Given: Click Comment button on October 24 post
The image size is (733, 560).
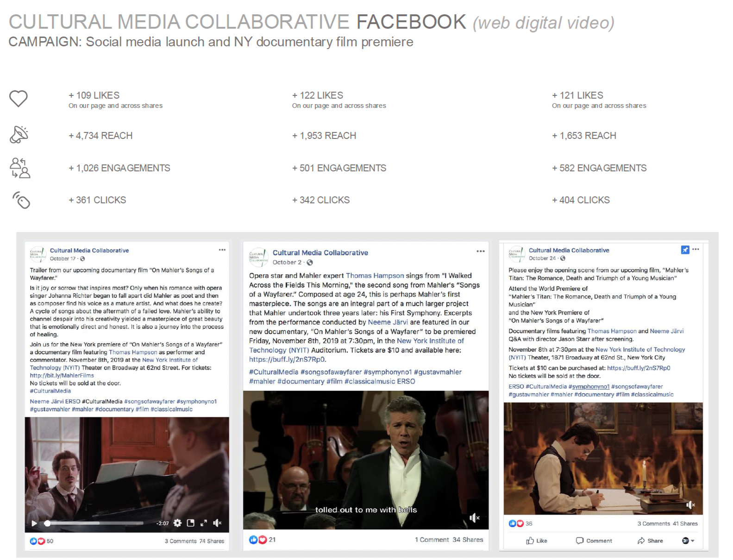Looking at the screenshot, I should click(x=594, y=541).
